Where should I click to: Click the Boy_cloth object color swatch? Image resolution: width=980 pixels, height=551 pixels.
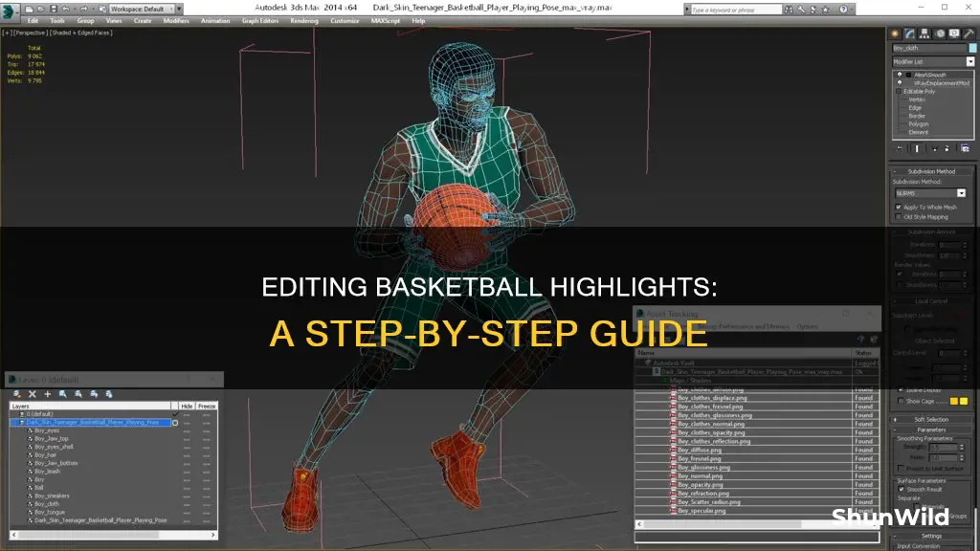click(x=972, y=48)
